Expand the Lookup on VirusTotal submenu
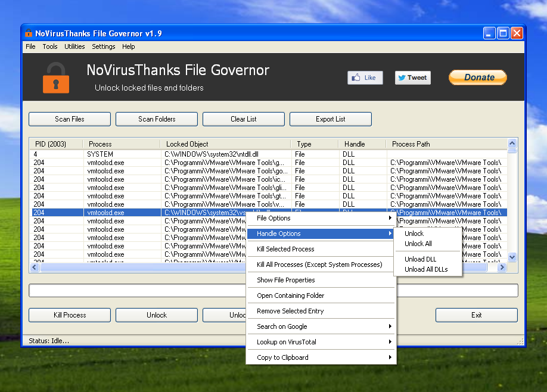The height and width of the screenshot is (392, 547). [x=321, y=342]
